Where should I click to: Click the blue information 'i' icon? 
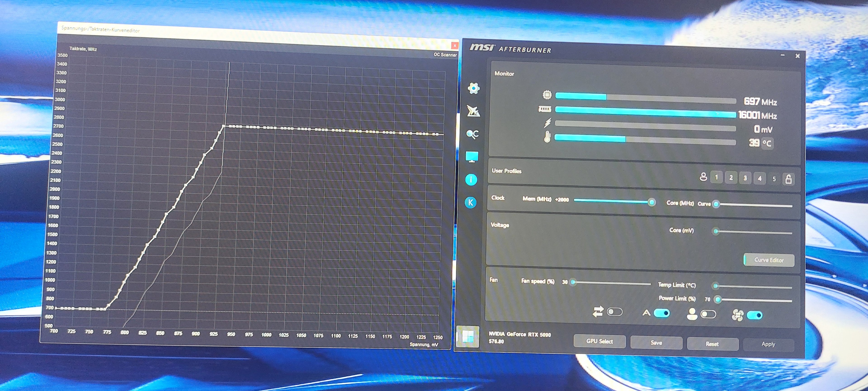pos(471,179)
